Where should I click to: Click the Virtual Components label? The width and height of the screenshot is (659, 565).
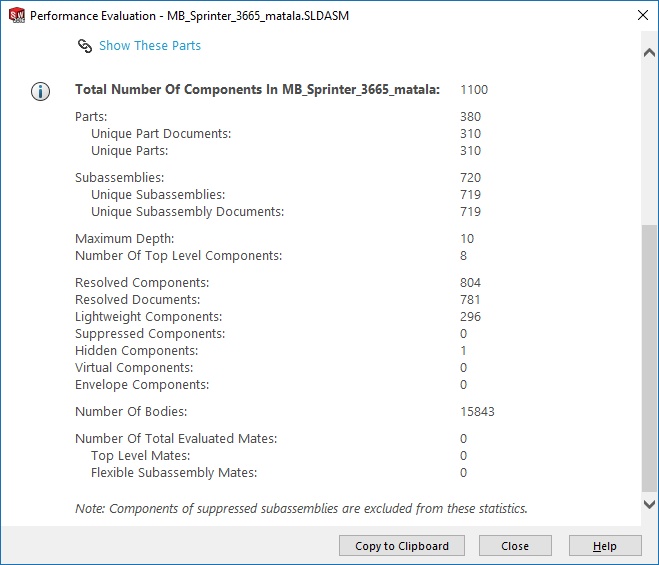click(134, 367)
